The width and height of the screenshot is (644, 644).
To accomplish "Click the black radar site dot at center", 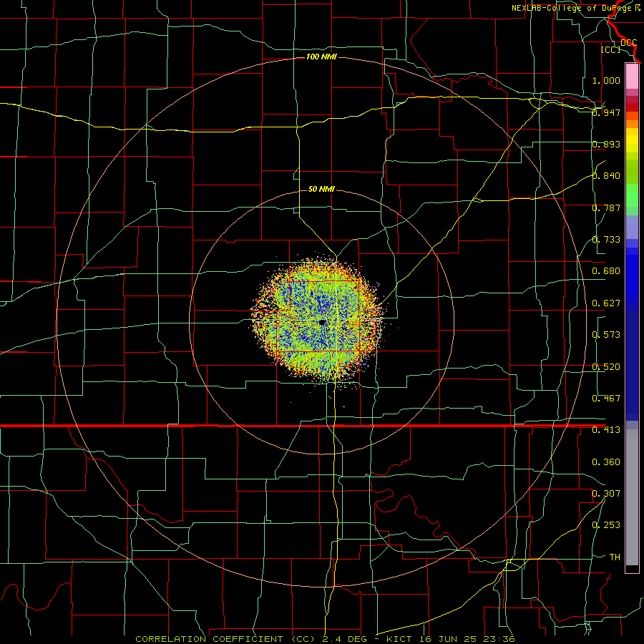I will click(x=322, y=323).
